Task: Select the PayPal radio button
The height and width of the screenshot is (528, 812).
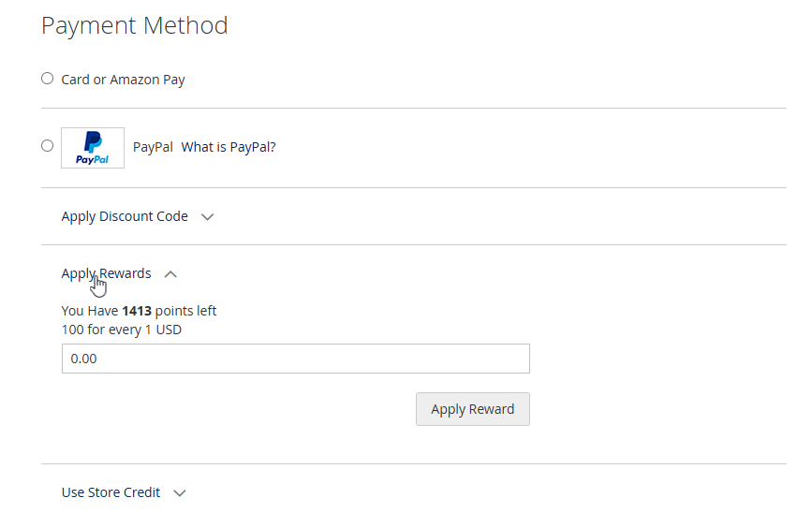Action: coord(48,145)
